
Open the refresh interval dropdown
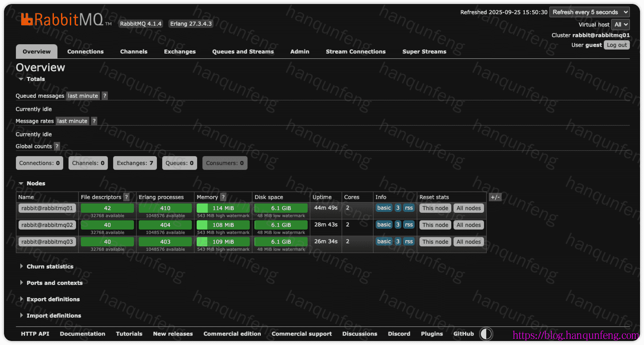click(x=590, y=12)
